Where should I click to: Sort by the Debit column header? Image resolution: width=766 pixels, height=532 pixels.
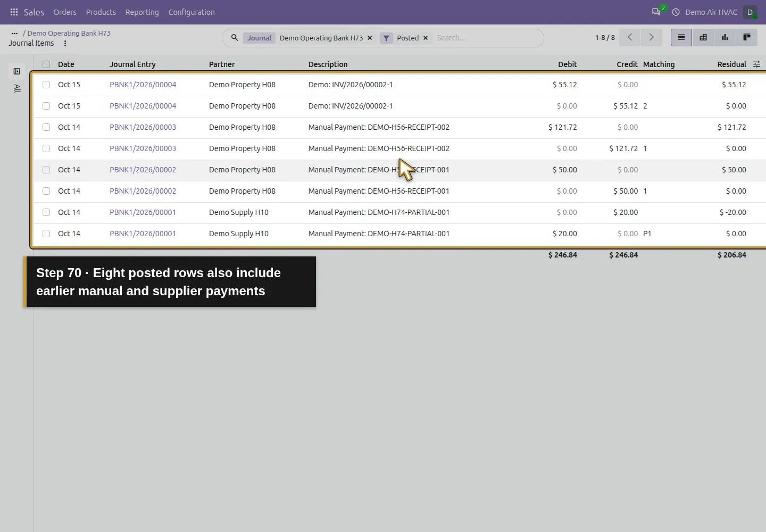click(567, 64)
